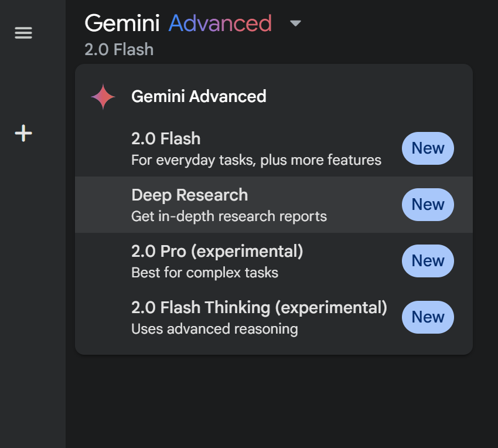
Task: Click the "2.0 Flash" subtitle under the title
Action: (x=119, y=49)
